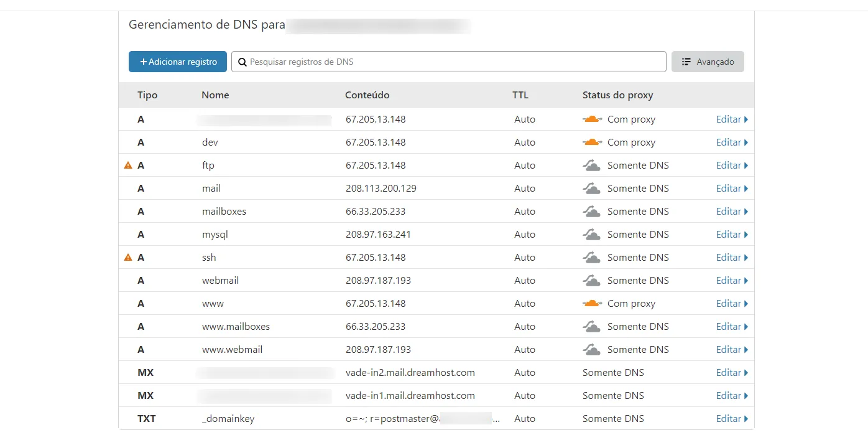The height and width of the screenshot is (435, 868).
Task: Click Com proxy label in dev row
Action: (631, 142)
